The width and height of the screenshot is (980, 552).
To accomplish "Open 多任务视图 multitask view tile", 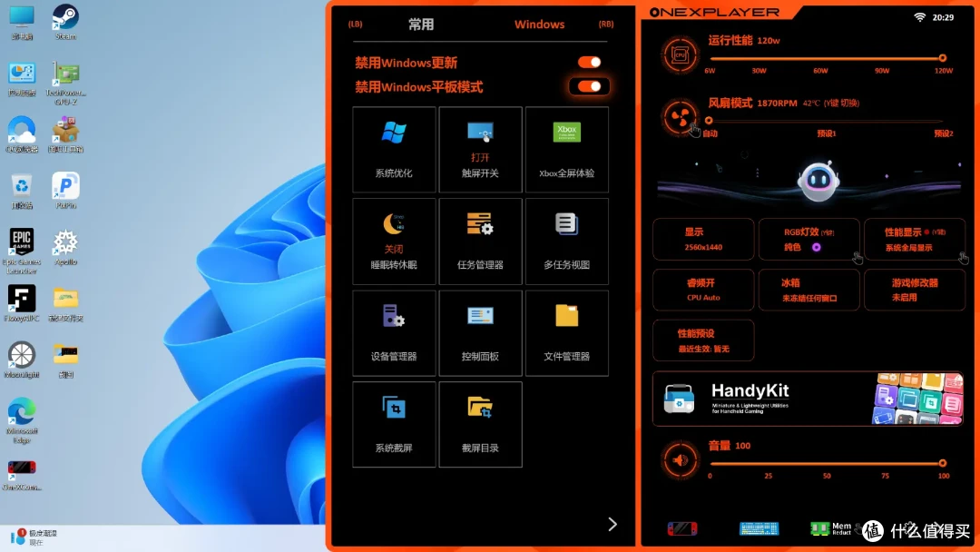I will (567, 241).
